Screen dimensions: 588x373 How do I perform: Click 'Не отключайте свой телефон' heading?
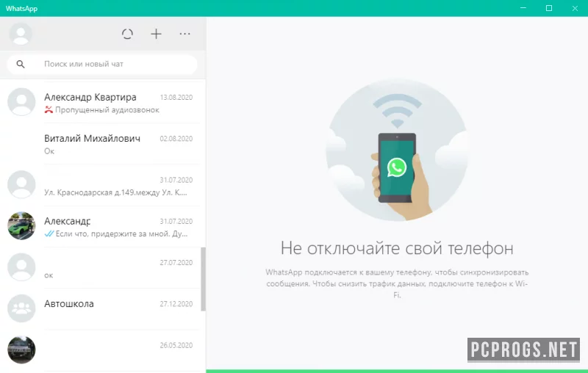(397, 248)
